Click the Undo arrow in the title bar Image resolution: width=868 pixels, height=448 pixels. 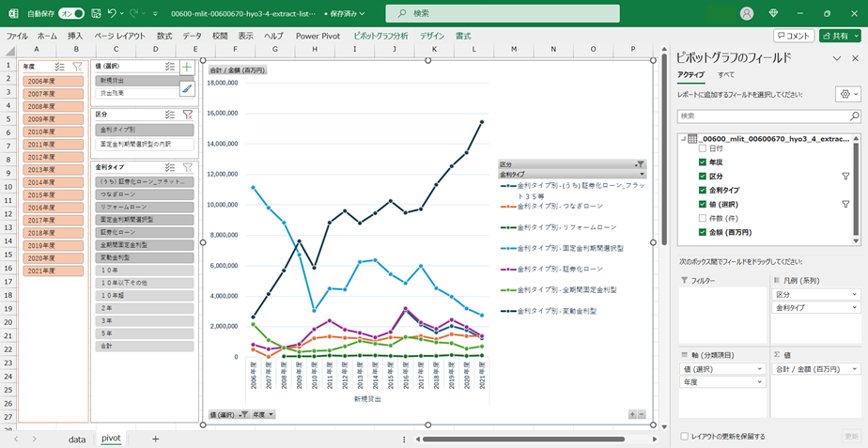click(x=113, y=14)
